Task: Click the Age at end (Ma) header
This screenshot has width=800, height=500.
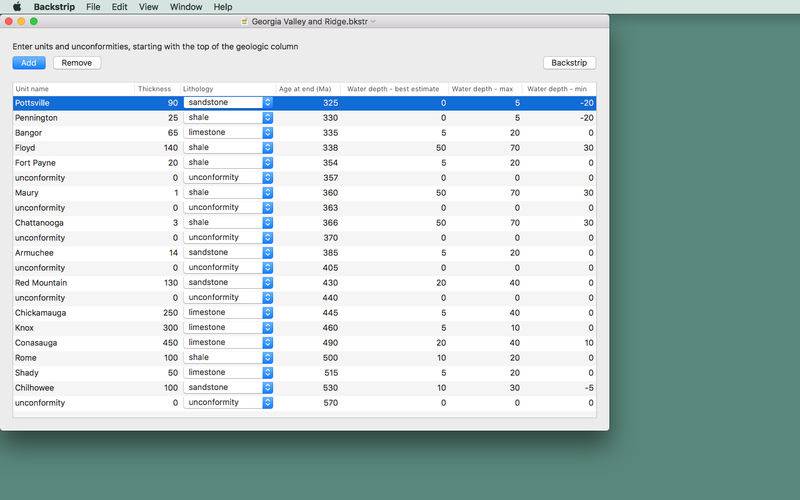Action: (308, 89)
